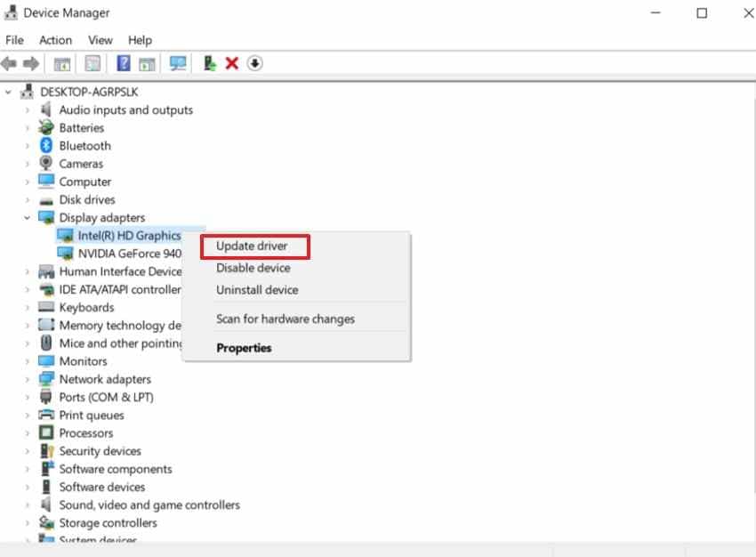The width and height of the screenshot is (756, 557).
Task: Open Properties from the context menu
Action: (x=244, y=348)
